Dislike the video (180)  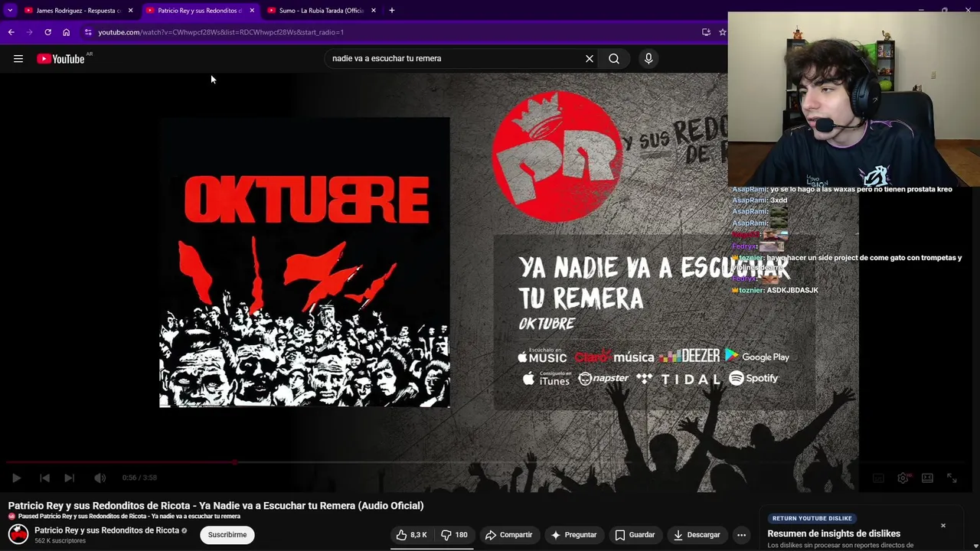pyautogui.click(x=454, y=535)
